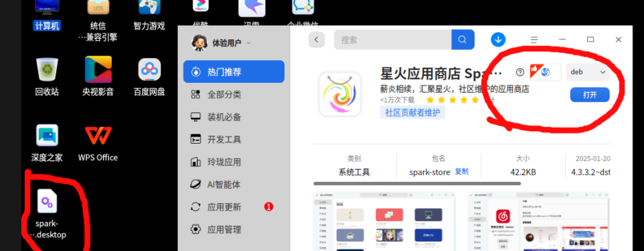Launch the 深度之家 desktop icon

(47, 143)
